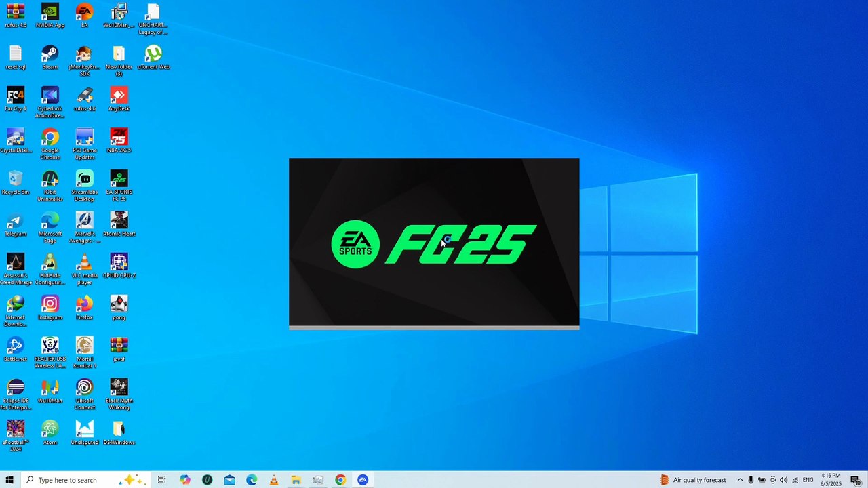868x488 pixels.
Task: Click the taskbar search box
Action: tap(85, 480)
